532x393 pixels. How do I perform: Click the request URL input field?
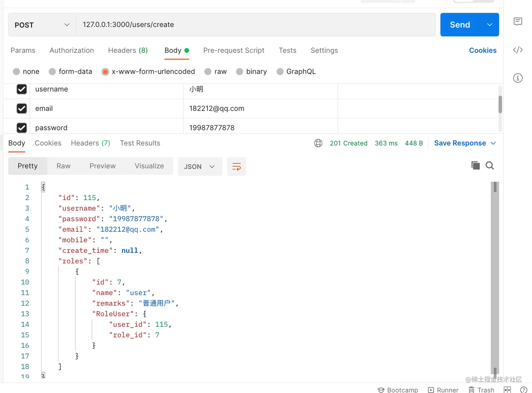[x=255, y=25]
